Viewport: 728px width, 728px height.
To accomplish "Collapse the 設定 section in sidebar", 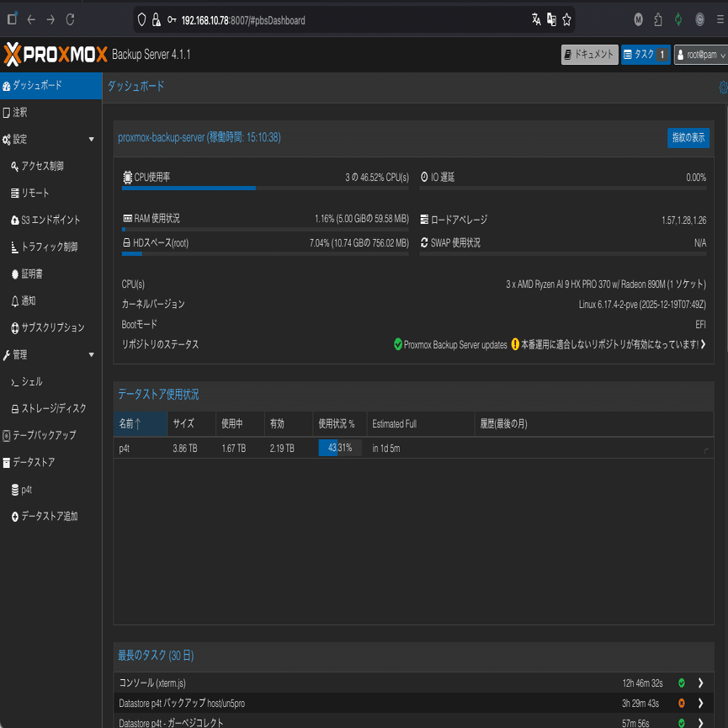I will (x=91, y=139).
